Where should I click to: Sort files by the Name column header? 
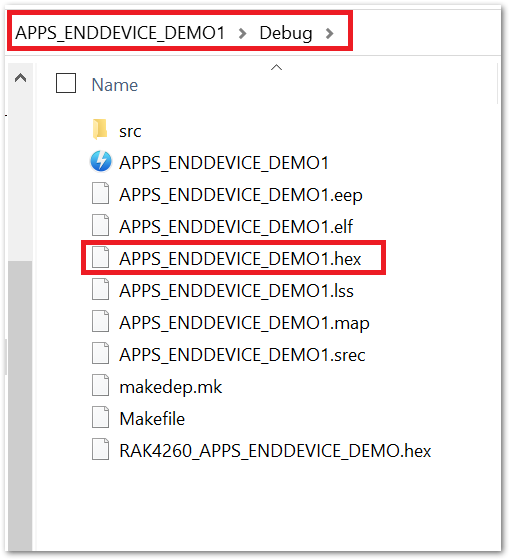click(x=115, y=85)
